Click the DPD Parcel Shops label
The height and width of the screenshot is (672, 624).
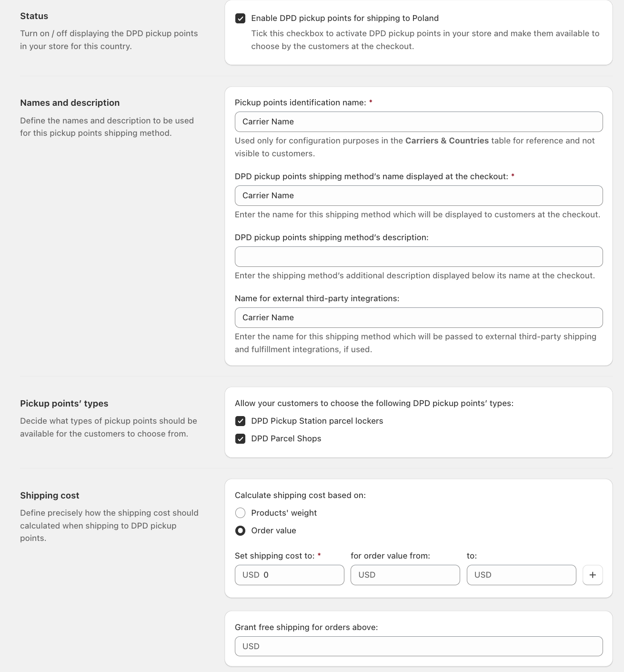pos(286,439)
